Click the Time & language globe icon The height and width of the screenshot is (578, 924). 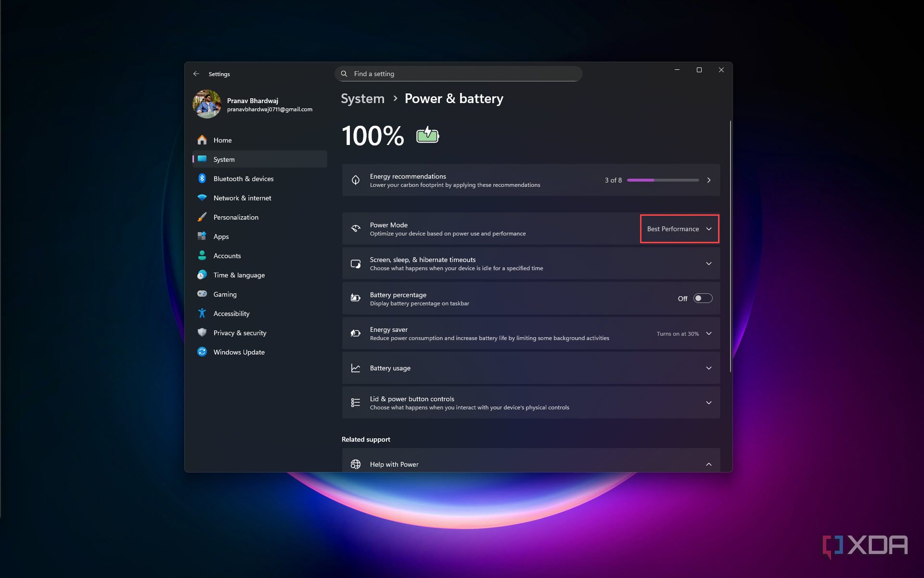[202, 275]
